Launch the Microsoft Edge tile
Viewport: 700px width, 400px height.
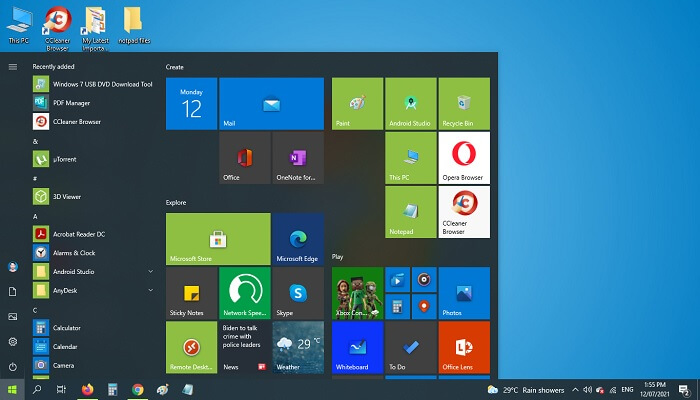click(x=298, y=239)
